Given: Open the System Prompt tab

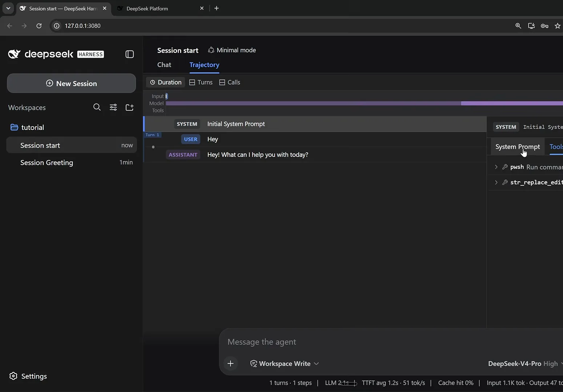Looking at the screenshot, I should click(x=518, y=147).
